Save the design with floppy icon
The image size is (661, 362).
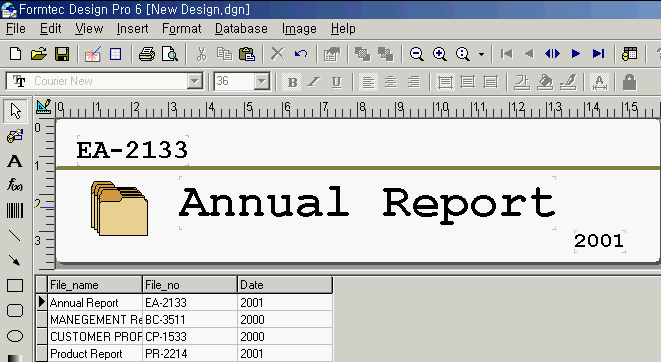(x=62, y=54)
